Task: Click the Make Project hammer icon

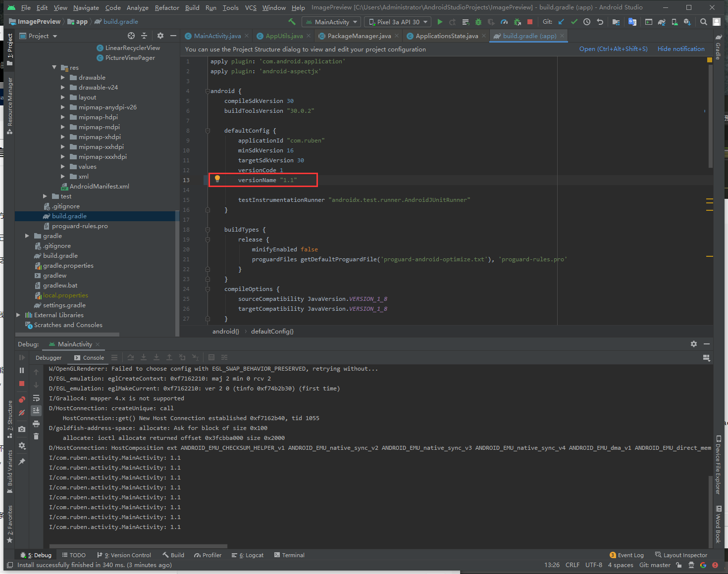Action: tap(292, 22)
